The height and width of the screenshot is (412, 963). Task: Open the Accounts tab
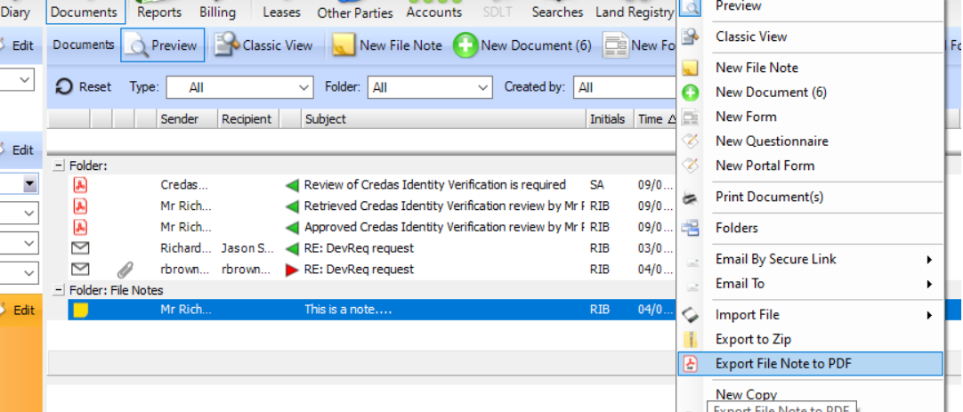coord(434,12)
